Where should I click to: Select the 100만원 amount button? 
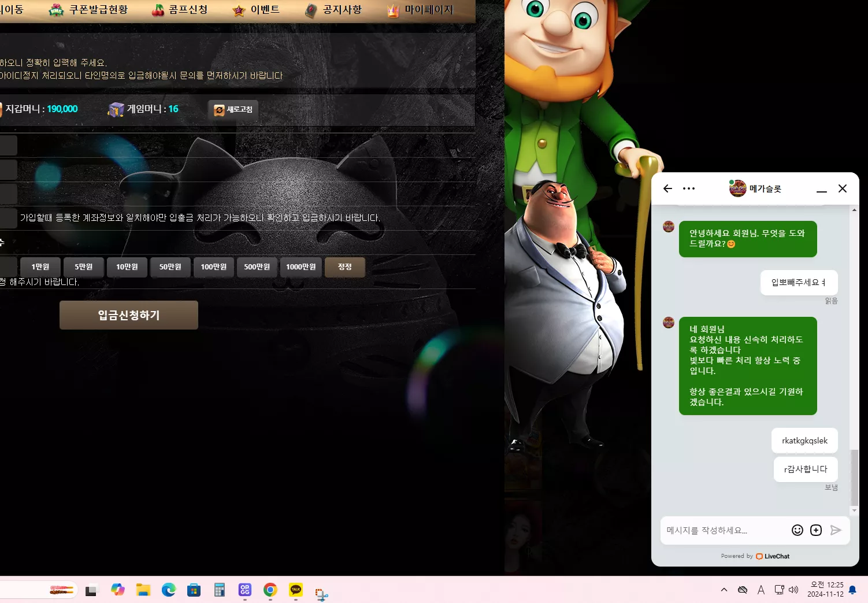214,267
